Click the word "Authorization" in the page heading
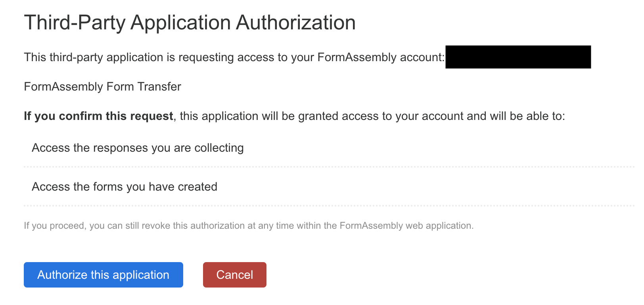 (296, 23)
